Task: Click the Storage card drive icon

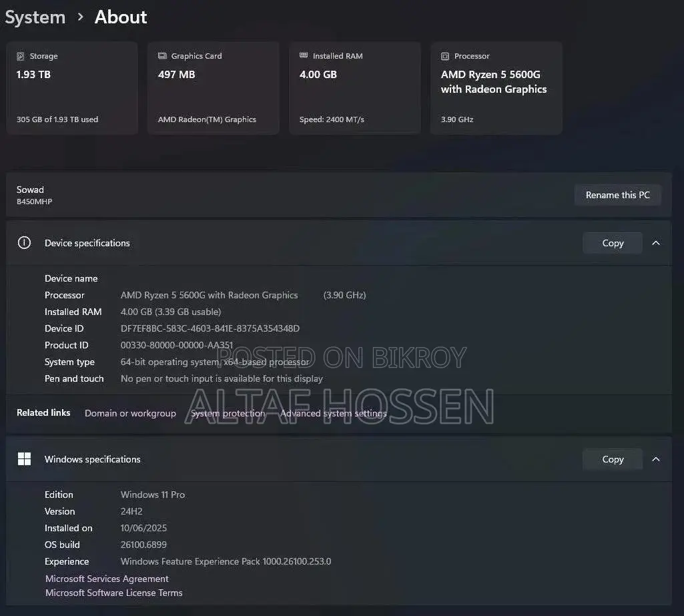Action: (20, 56)
